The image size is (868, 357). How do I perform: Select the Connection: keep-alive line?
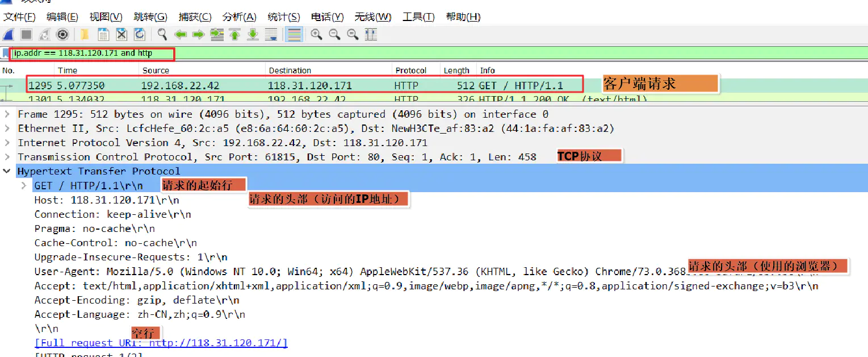point(113,214)
